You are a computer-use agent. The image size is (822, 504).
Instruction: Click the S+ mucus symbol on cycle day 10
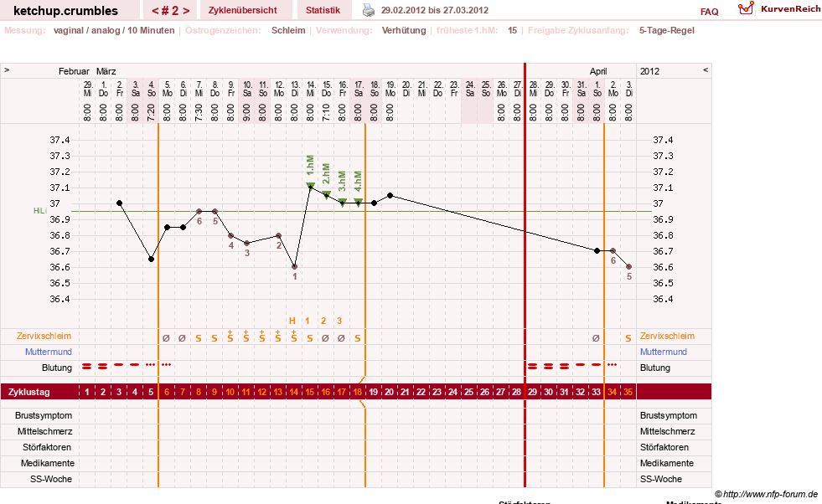point(230,337)
